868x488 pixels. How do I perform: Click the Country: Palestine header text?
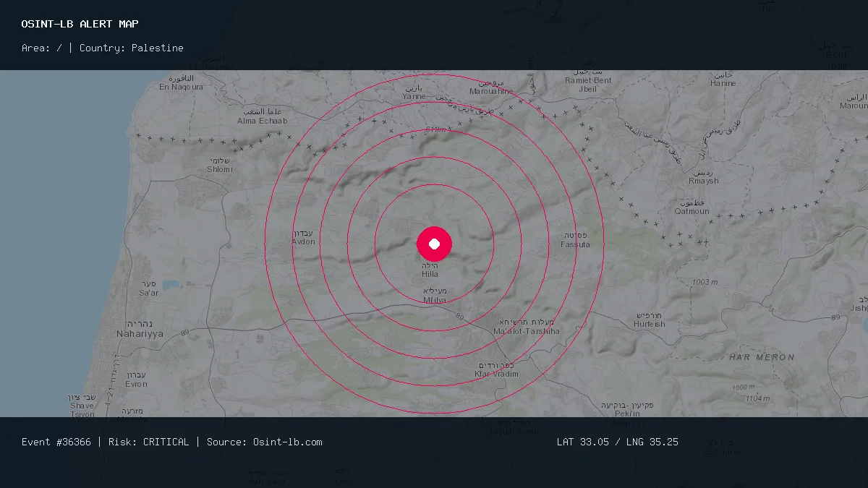(132, 48)
